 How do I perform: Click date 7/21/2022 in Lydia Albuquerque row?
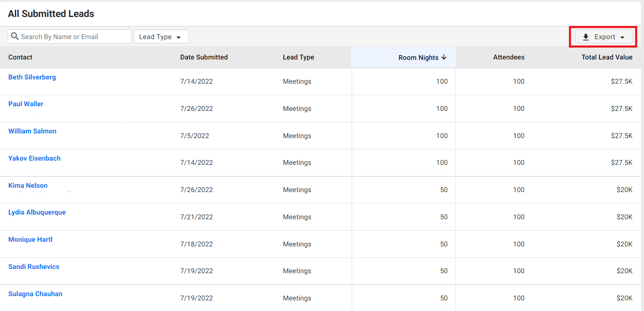196,217
